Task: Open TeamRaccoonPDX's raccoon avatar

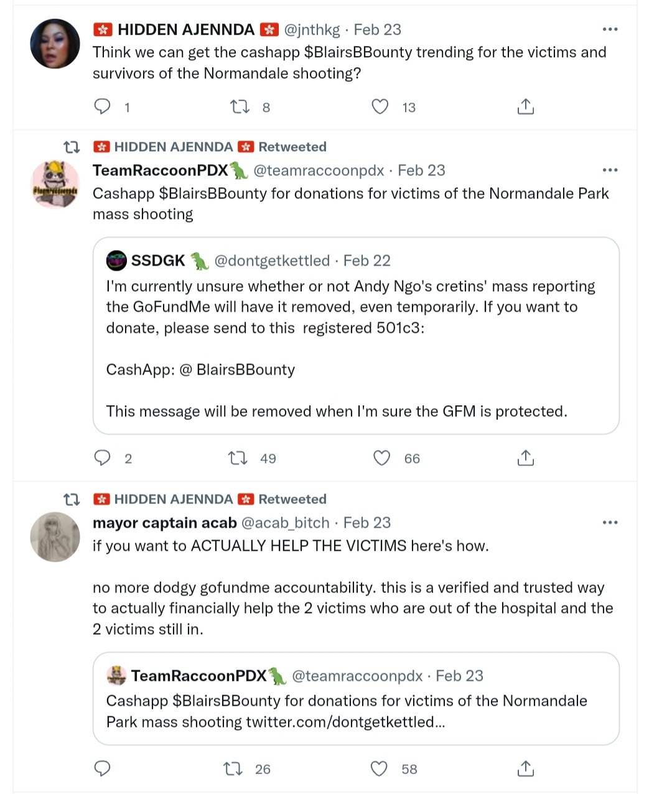Action: click(55, 184)
